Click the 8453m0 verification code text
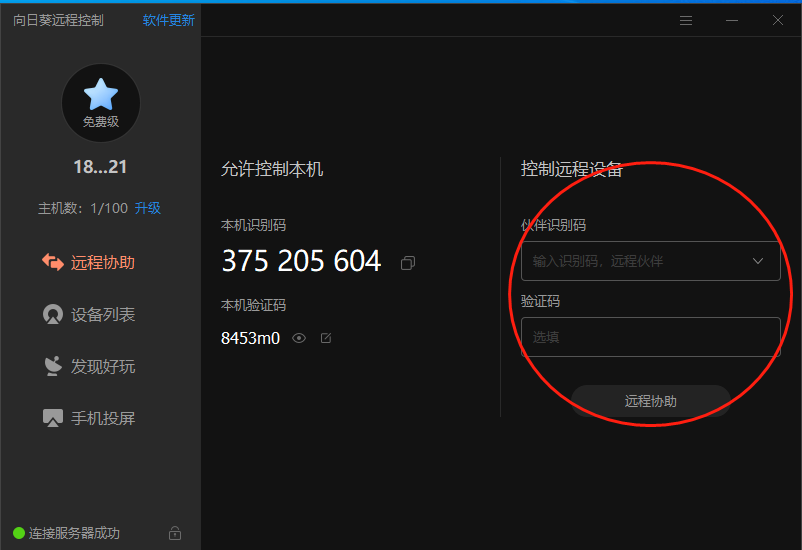Screen dimensions: 802x550 pos(251,338)
